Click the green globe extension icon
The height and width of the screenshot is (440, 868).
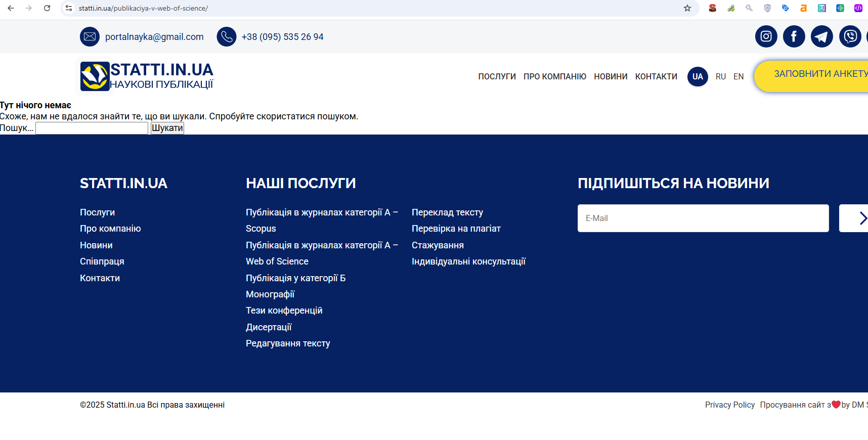[840, 8]
